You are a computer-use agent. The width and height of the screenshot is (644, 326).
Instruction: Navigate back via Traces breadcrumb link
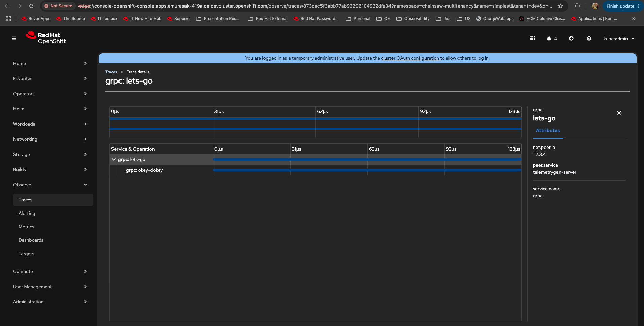point(111,72)
